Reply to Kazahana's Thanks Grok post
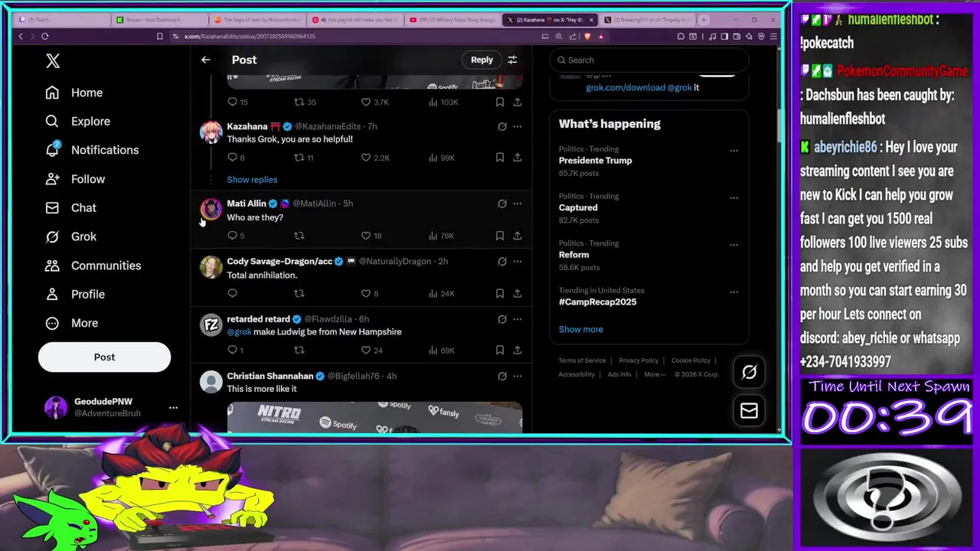 click(x=232, y=158)
